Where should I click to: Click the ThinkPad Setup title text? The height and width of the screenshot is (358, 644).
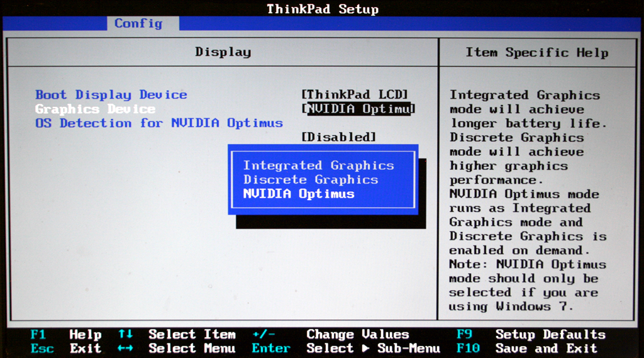[x=323, y=9]
